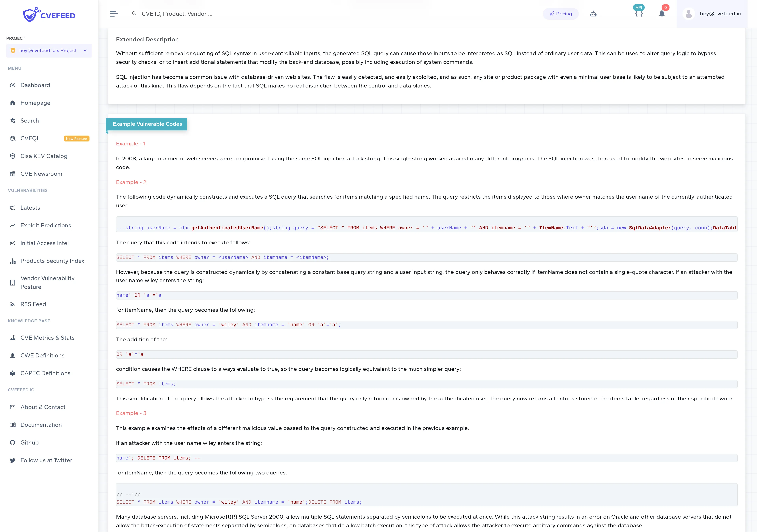Viewport: 757px width, 532px height.
Task: Expand the hey@cvefeed.io's Project dropdown
Action: 49,50
